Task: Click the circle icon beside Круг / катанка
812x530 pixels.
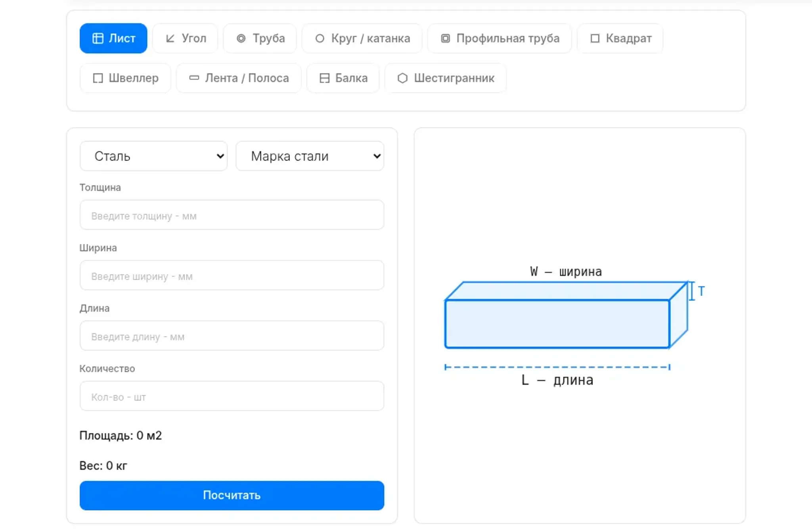Action: tap(320, 38)
